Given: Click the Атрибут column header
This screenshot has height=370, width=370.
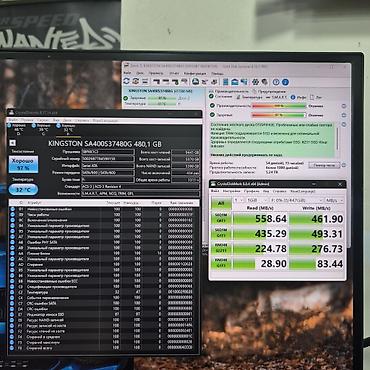Looking at the screenshot, I should pyautogui.click(x=35, y=203).
